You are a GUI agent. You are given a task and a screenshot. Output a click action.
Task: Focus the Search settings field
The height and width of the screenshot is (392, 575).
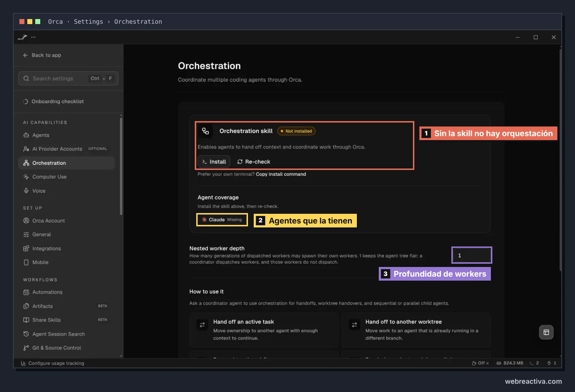pyautogui.click(x=68, y=78)
